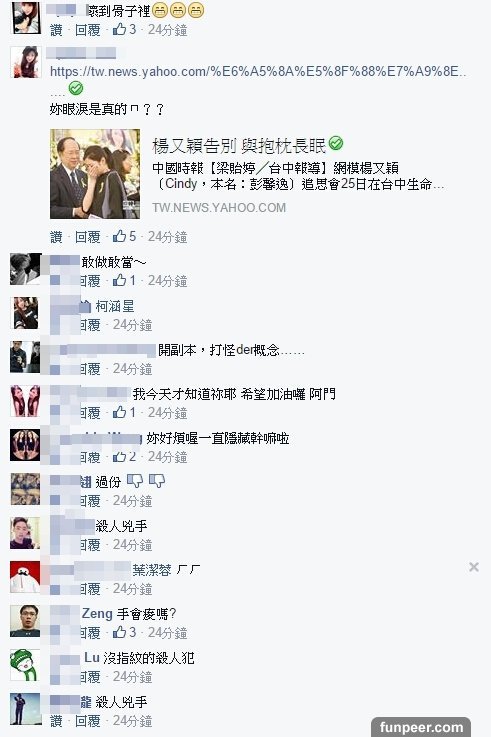
Task: Click the thumbs-up icon on the 妳好煩喔 comment
Action: click(119, 456)
